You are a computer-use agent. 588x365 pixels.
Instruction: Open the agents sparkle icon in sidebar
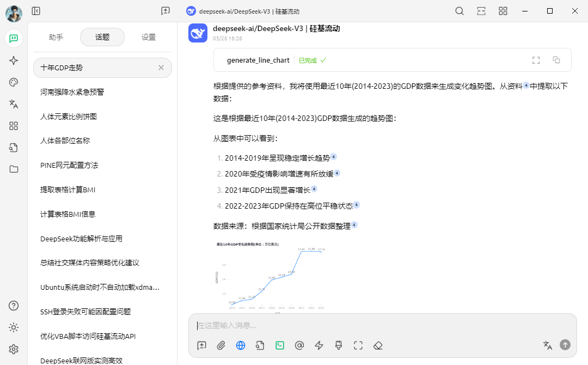14,60
